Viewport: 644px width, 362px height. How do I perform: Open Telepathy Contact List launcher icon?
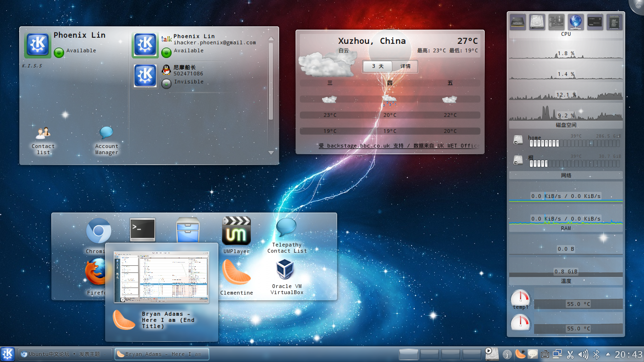tap(287, 228)
